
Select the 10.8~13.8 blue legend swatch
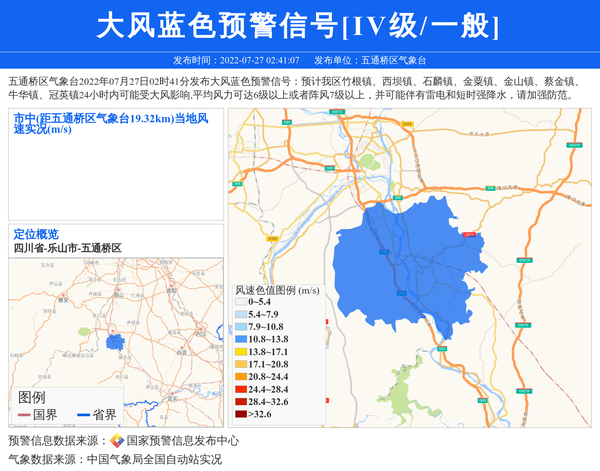coord(240,339)
